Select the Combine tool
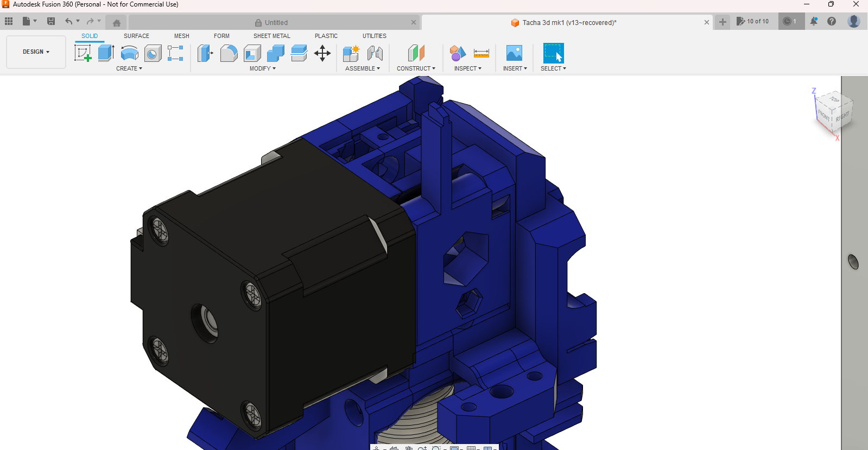This screenshot has width=868, height=450. (x=276, y=53)
